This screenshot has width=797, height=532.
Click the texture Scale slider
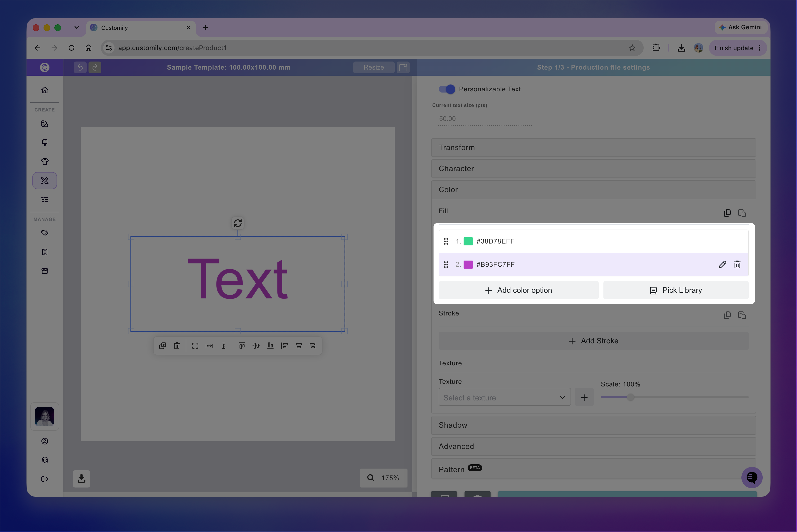click(674, 397)
